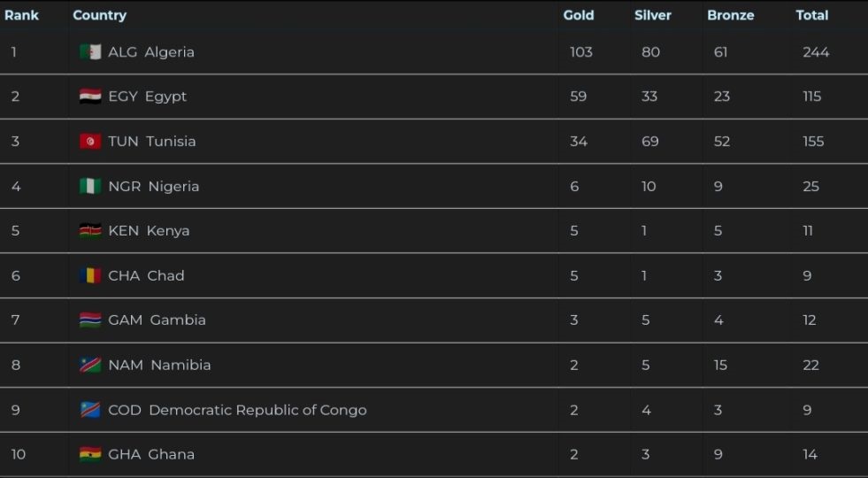Screen dimensions: 868x478
Task: Click the Ghana flag icon
Action: coord(90,454)
